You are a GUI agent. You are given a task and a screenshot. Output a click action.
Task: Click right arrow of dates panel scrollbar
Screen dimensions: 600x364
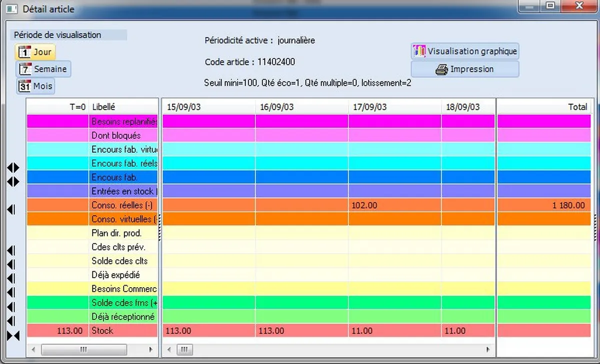(488, 350)
